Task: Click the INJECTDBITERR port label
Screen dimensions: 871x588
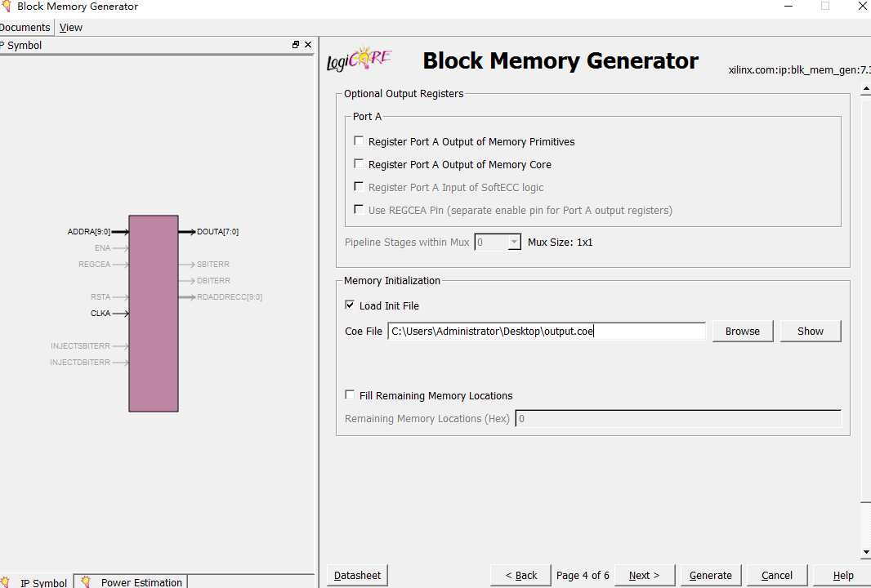Action: (80, 362)
